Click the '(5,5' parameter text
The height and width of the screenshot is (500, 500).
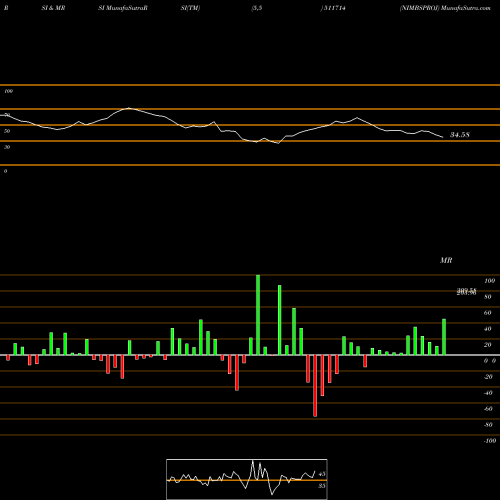[x=257, y=8]
